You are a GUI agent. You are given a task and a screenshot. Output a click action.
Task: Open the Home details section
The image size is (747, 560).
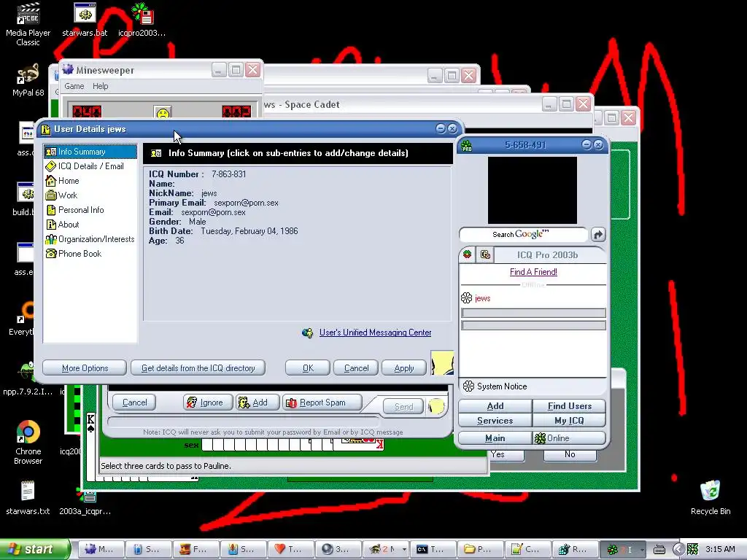[x=63, y=181]
